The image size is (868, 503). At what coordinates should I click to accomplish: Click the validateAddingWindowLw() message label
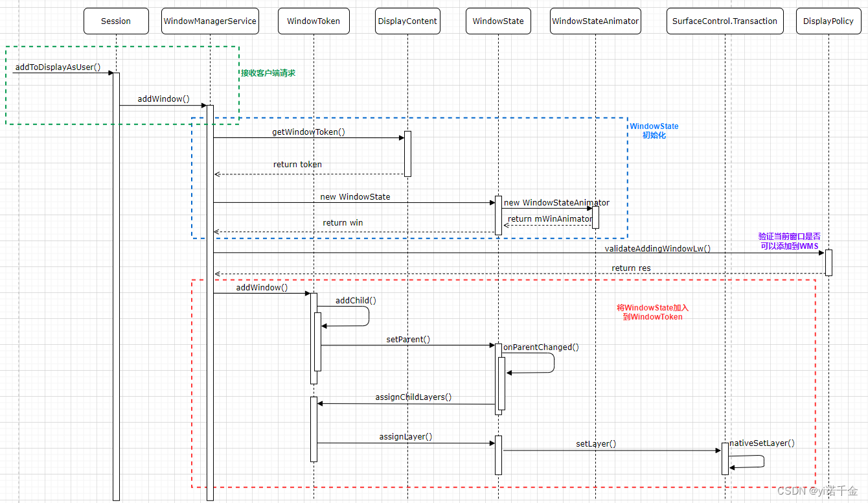pos(657,248)
